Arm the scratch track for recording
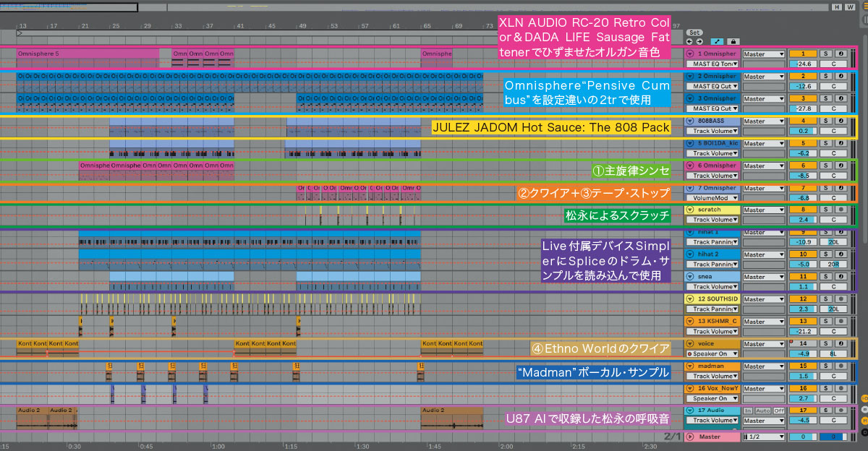 point(841,210)
